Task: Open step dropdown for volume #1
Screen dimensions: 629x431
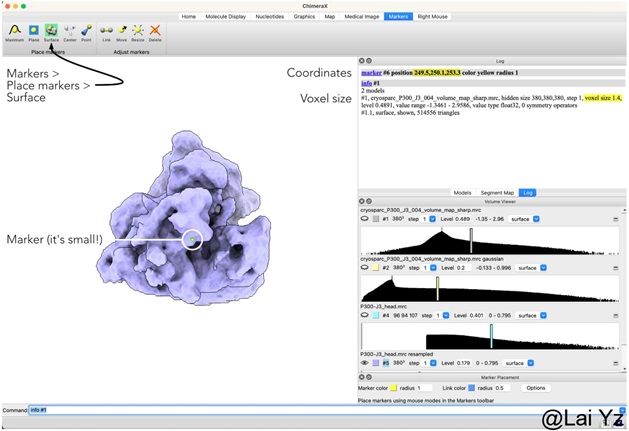Action: click(432, 219)
